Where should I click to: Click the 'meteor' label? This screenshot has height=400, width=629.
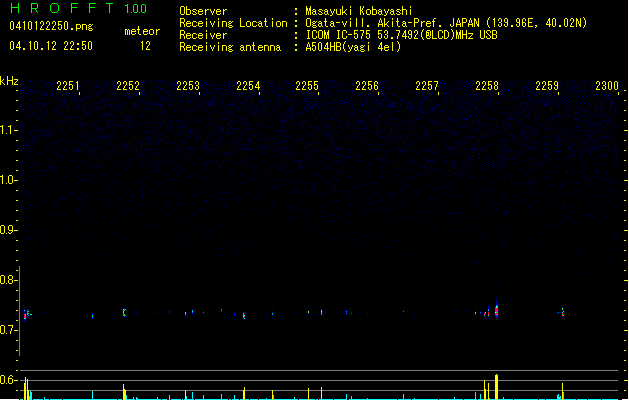(142, 31)
